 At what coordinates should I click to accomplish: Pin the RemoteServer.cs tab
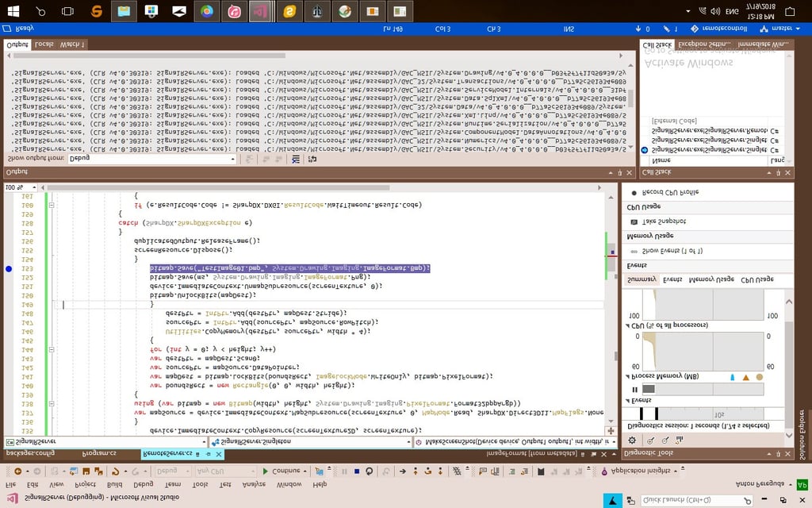(209, 454)
